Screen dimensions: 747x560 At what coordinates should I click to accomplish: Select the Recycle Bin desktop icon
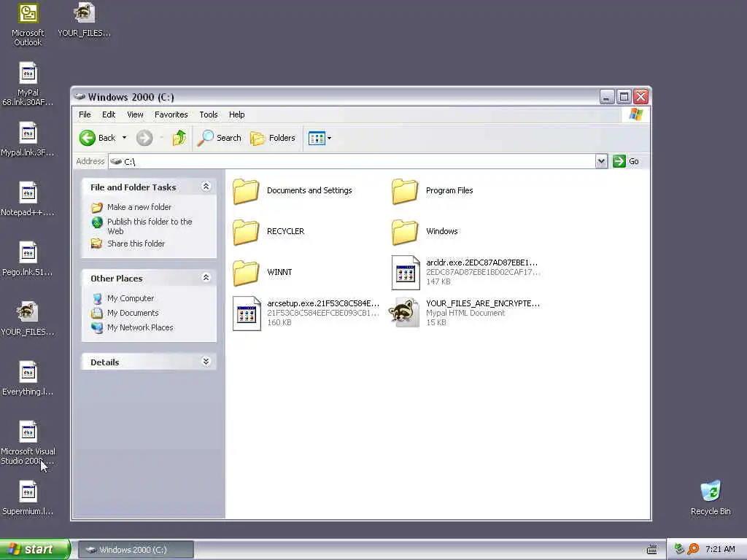coord(711,491)
